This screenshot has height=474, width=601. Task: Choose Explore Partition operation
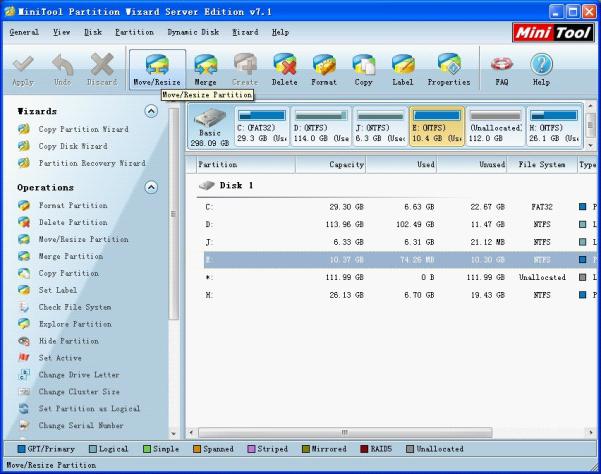65,324
